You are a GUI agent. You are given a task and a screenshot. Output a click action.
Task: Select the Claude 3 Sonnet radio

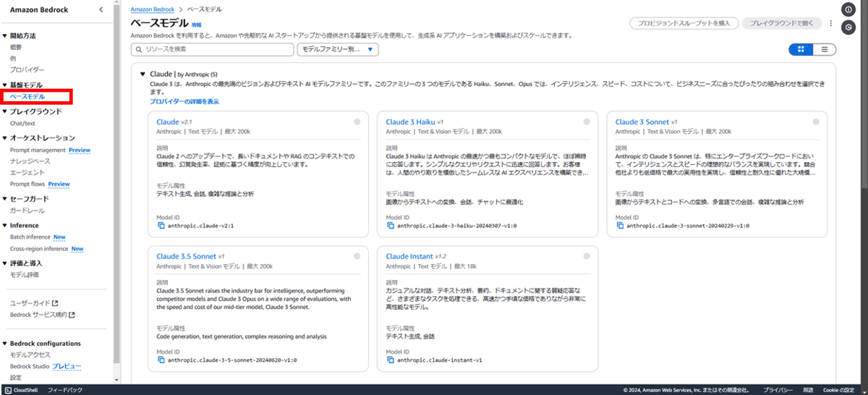pyautogui.click(x=816, y=122)
